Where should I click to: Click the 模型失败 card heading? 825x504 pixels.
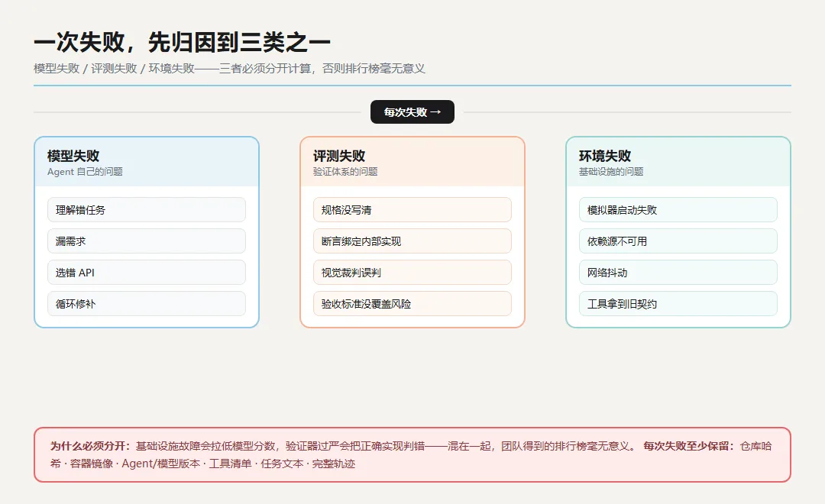73,156
